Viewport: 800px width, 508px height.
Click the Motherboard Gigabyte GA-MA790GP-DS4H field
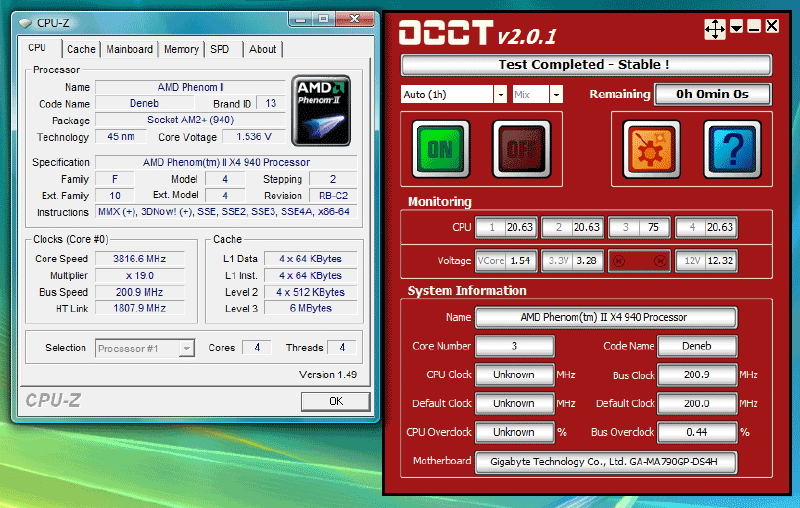606,462
